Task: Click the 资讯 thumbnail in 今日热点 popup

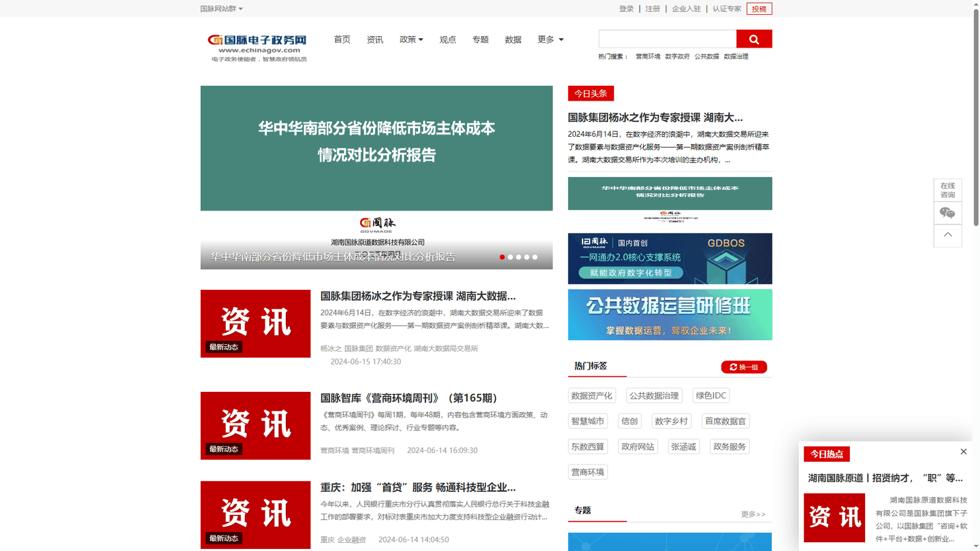Action: click(x=834, y=518)
